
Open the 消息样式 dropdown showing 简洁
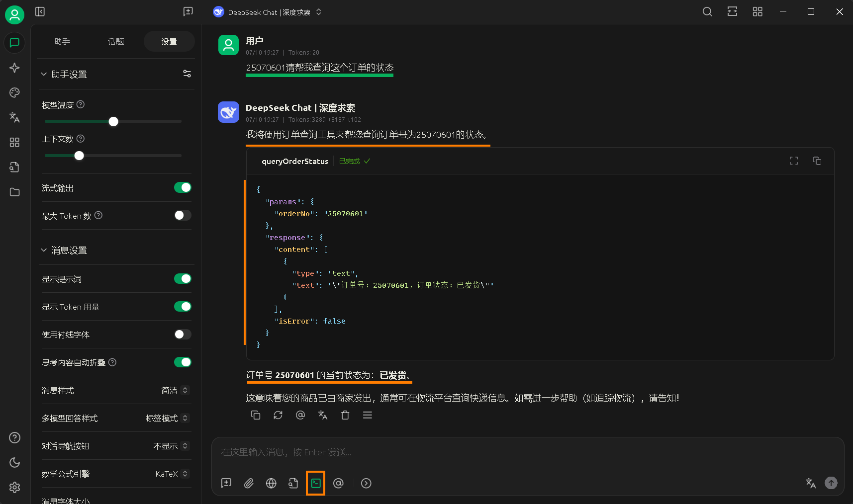pyautogui.click(x=175, y=390)
